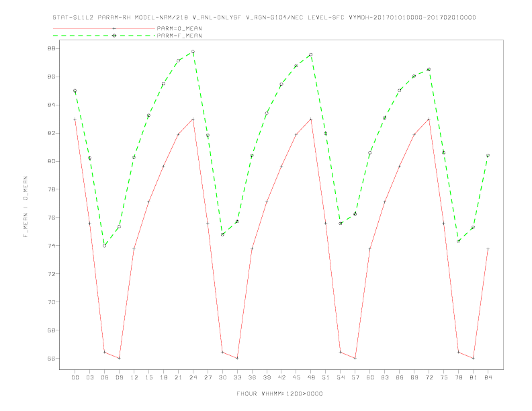Click the x-axis tick label 33
The width and height of the screenshot is (532, 411).
click(237, 377)
